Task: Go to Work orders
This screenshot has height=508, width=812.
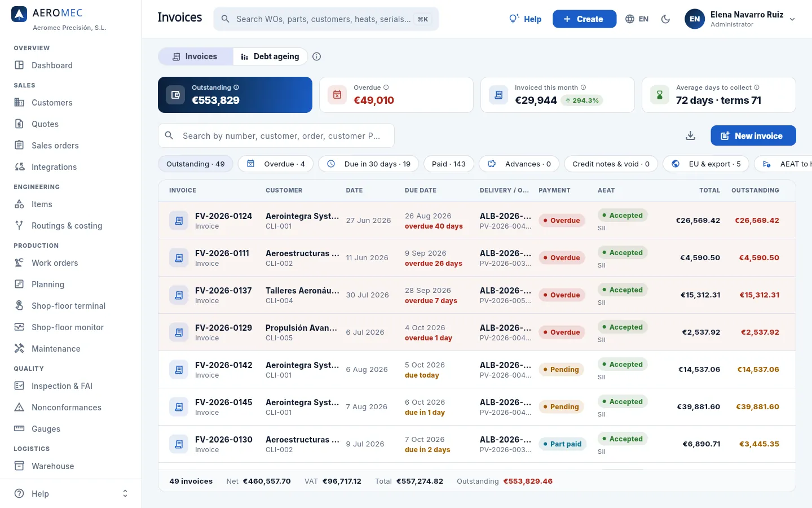Action: click(70, 263)
